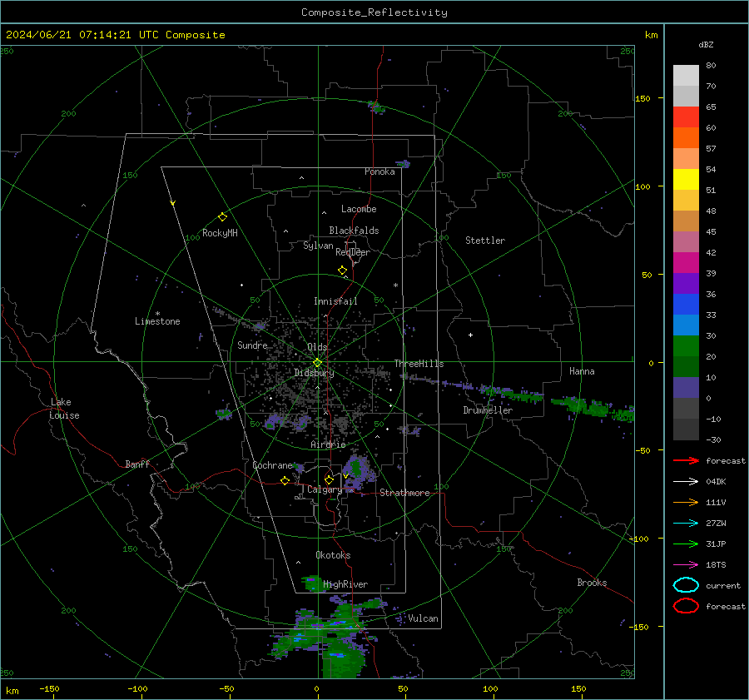Click the 'Lacombe' city label
The width and height of the screenshot is (749, 700).
(359, 209)
